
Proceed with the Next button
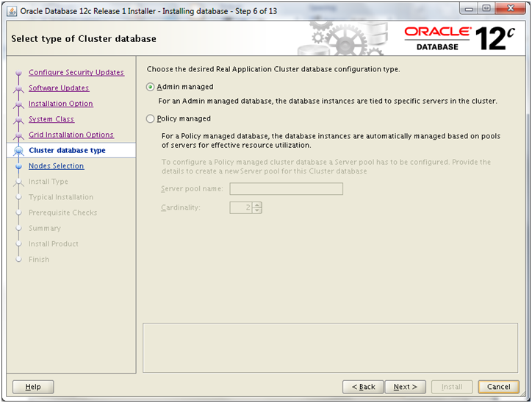pyautogui.click(x=405, y=387)
